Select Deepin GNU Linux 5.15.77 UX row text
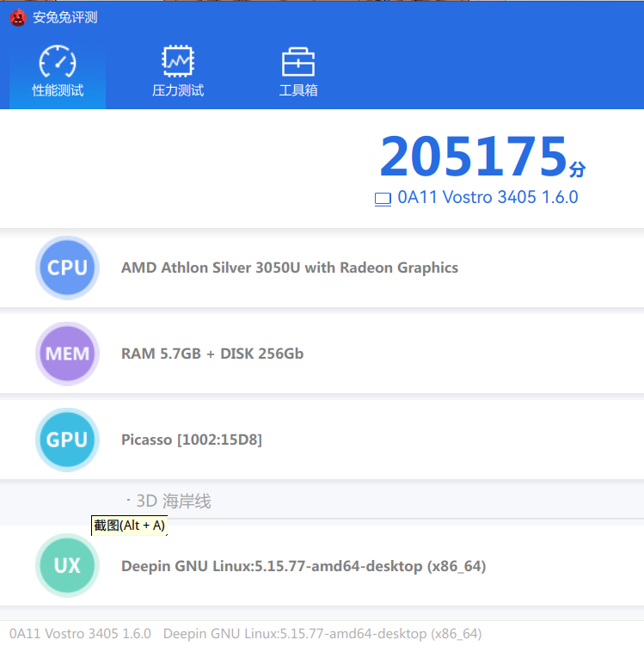This screenshot has height=646, width=644. [x=304, y=567]
